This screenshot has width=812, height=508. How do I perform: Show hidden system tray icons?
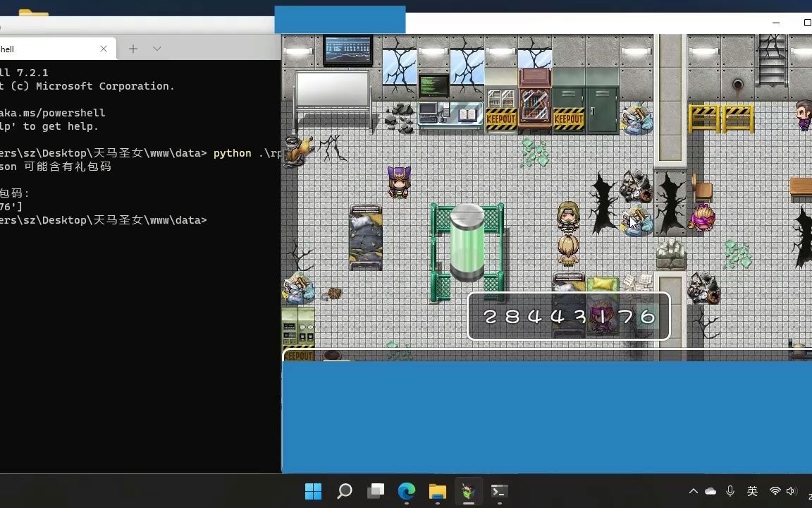[x=694, y=491]
